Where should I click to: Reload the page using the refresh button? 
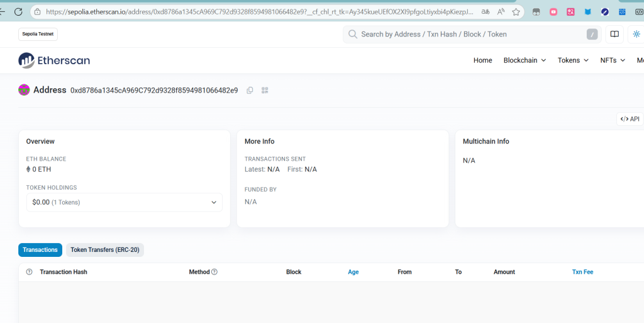click(x=18, y=11)
